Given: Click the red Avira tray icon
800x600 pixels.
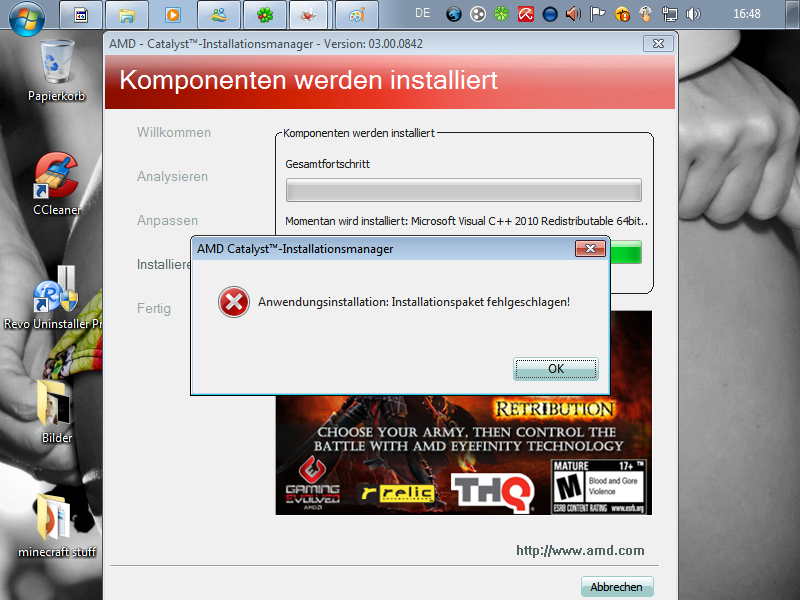Looking at the screenshot, I should click(x=526, y=14).
